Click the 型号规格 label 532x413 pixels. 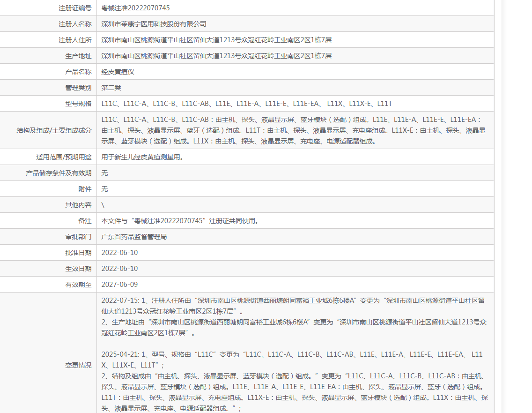[78, 104]
